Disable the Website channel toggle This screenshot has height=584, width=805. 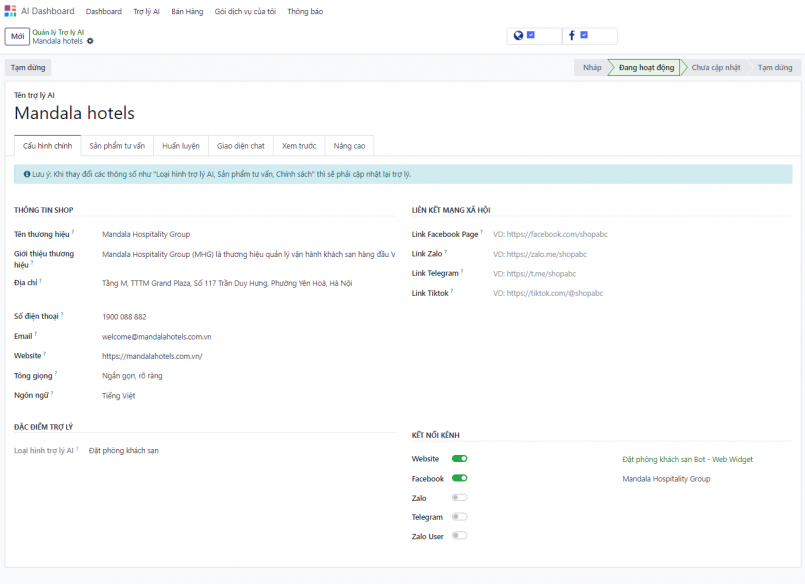[x=459, y=459]
